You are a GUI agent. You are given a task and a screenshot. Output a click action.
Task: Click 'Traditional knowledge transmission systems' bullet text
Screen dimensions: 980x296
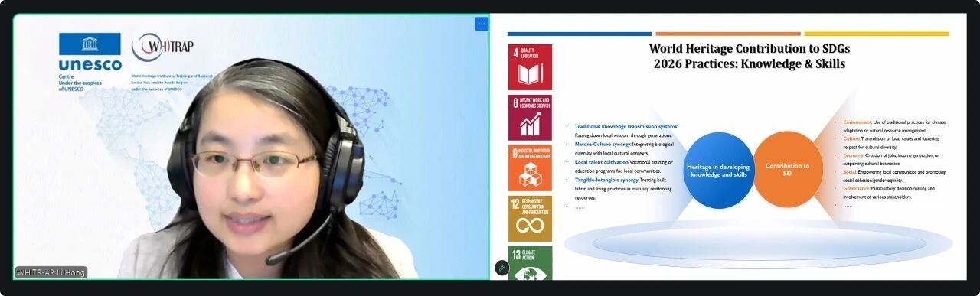click(626, 126)
